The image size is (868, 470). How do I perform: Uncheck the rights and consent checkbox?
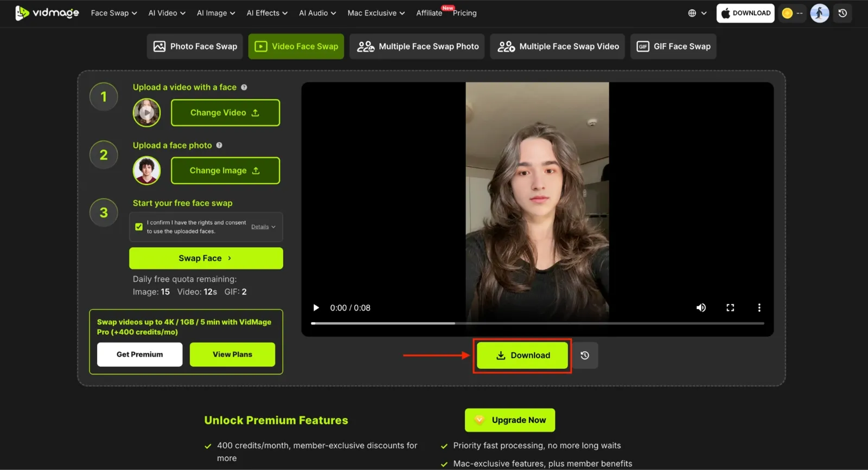pyautogui.click(x=139, y=227)
